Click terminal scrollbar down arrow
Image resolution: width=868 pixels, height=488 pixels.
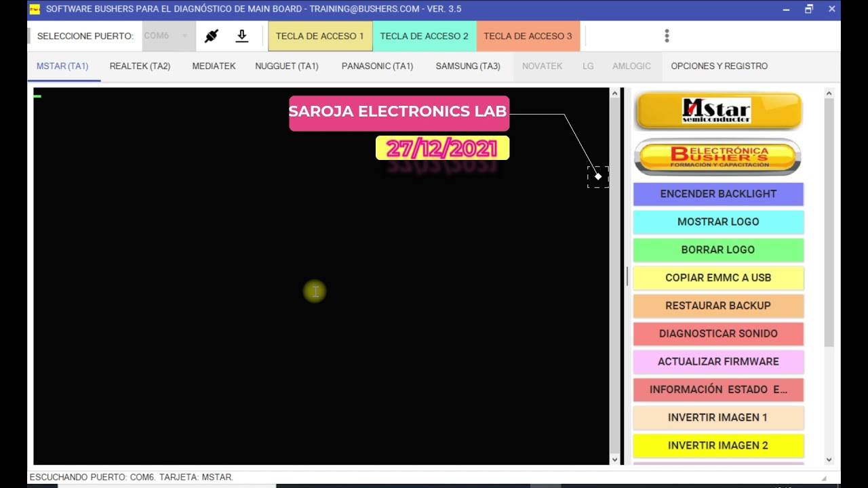[615, 460]
